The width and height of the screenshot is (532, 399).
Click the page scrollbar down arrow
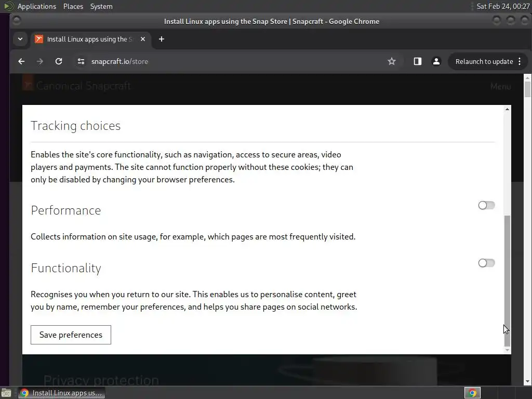coord(527,381)
